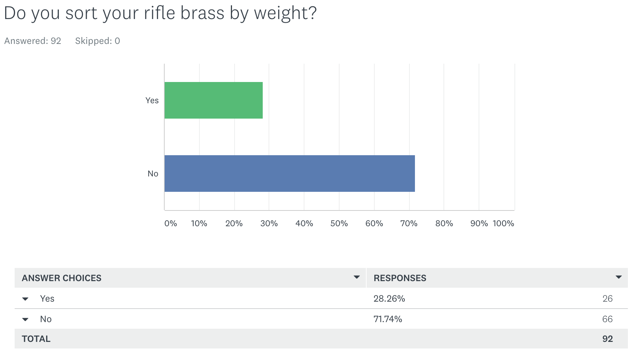Click the rifle brass question title
Image resolution: width=644 pixels, height=358 pixels.
coord(160,13)
